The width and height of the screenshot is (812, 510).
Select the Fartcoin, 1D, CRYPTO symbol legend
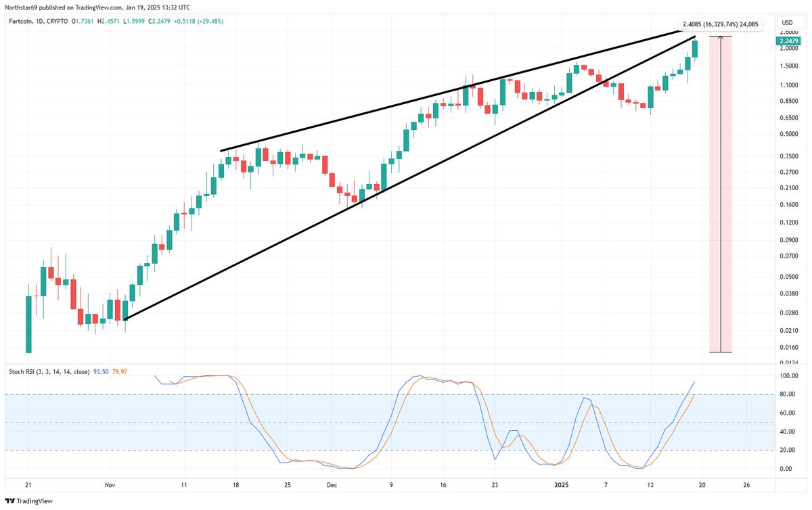click(x=39, y=22)
